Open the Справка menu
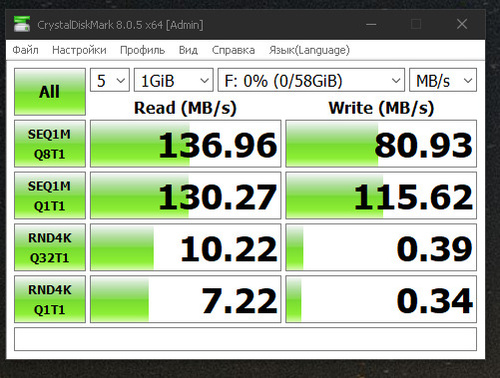The width and height of the screenshot is (500, 378). pyautogui.click(x=233, y=50)
